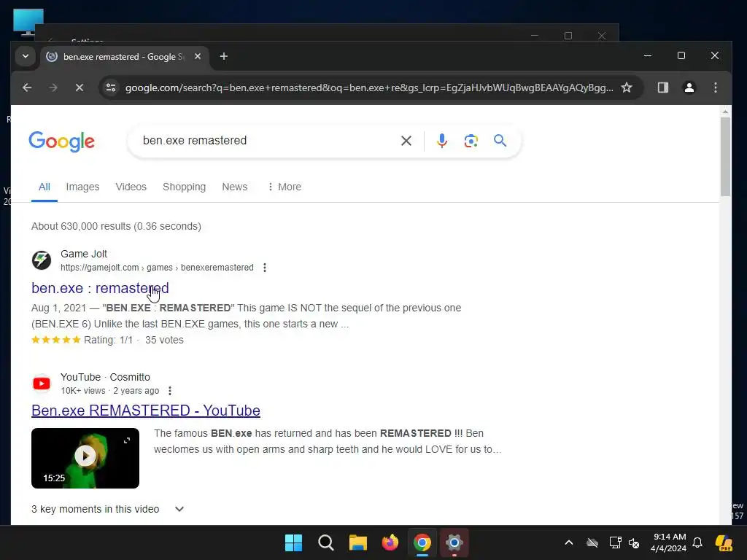747x560 pixels.
Task: Expand the More search options
Action: (x=285, y=187)
